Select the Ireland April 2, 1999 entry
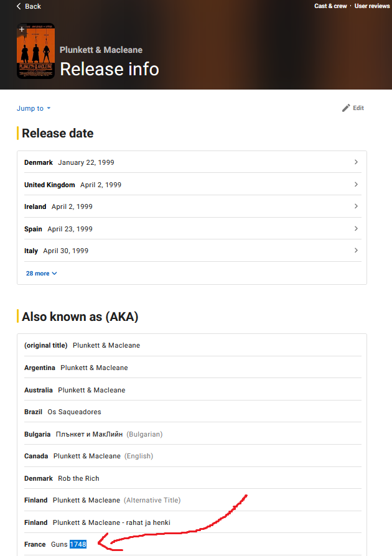The width and height of the screenshot is (392, 556). 58,206
